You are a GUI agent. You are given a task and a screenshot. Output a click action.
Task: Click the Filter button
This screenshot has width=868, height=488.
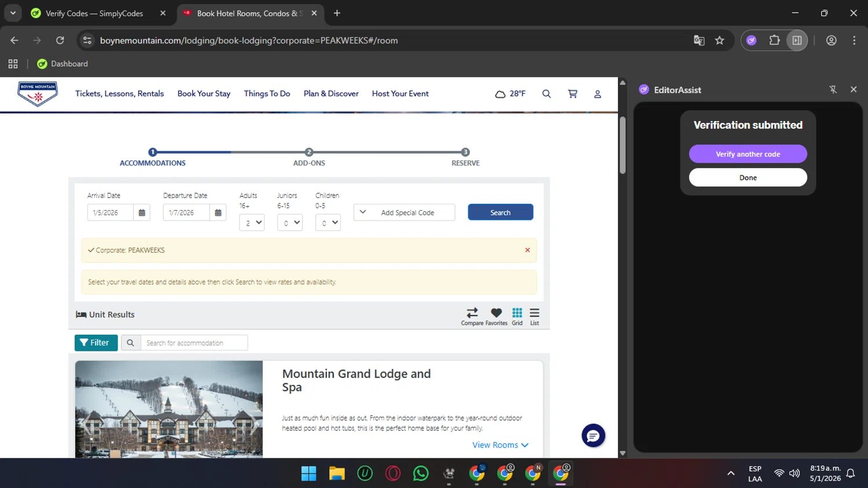coord(96,343)
